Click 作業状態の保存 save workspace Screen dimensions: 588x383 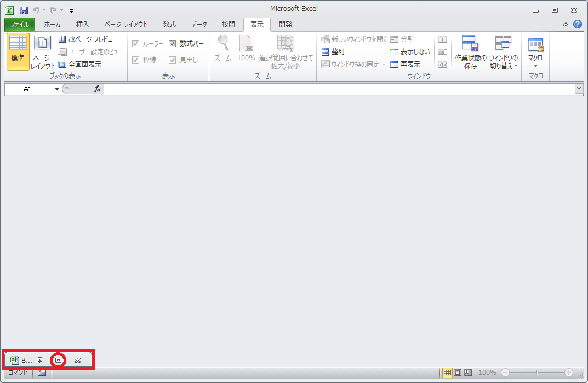[x=471, y=52]
